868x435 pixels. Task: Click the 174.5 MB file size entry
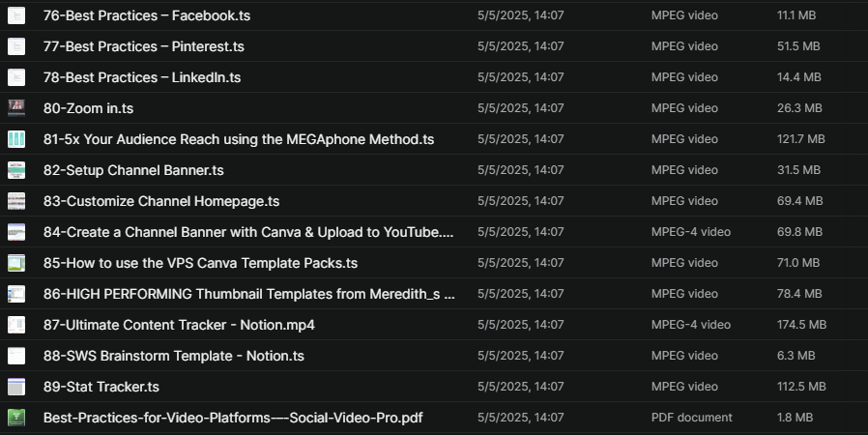click(801, 325)
